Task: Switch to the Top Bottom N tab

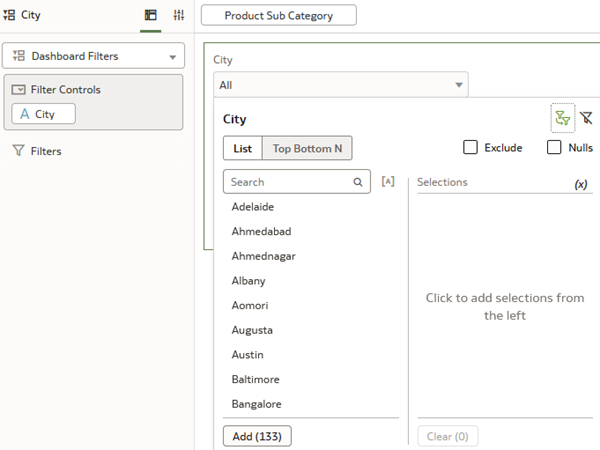Action: click(307, 148)
